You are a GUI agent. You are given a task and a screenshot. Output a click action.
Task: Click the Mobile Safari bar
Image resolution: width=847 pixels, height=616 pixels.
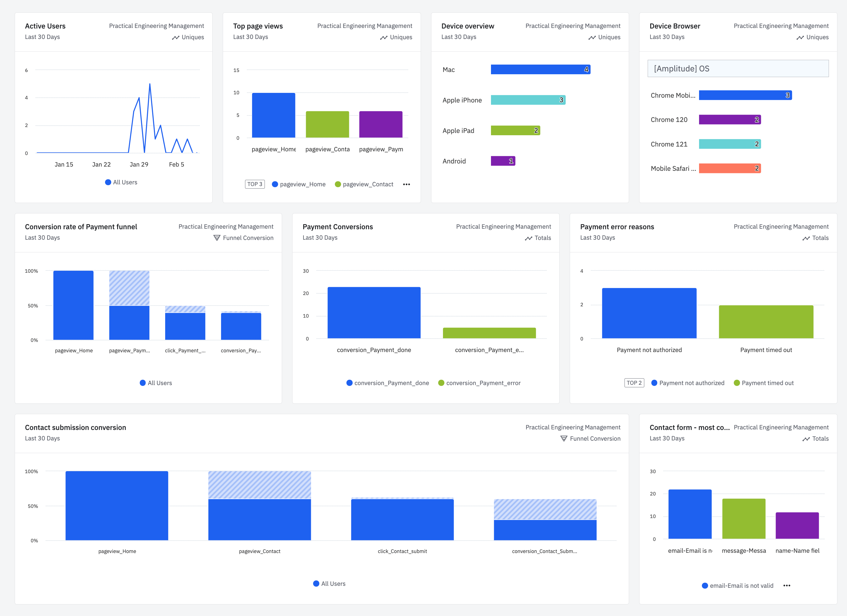(730, 168)
